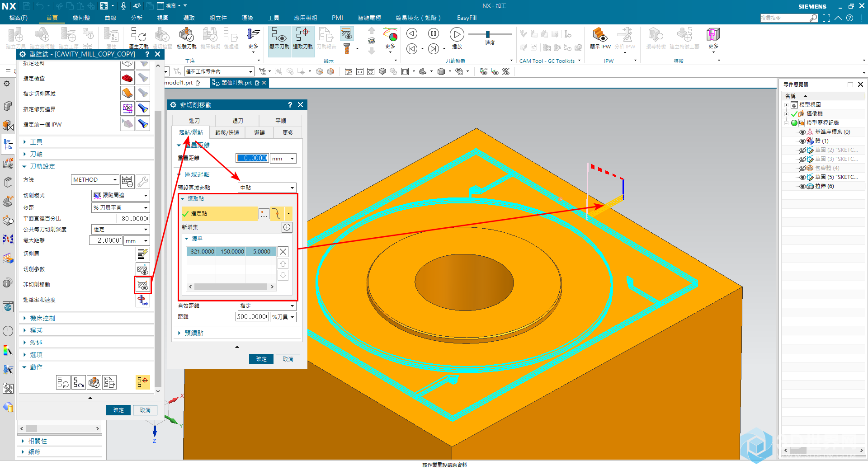The image size is (868, 470).
Task: Click the 產生刀軌 (Generate tool path) icon
Action: click(138, 35)
